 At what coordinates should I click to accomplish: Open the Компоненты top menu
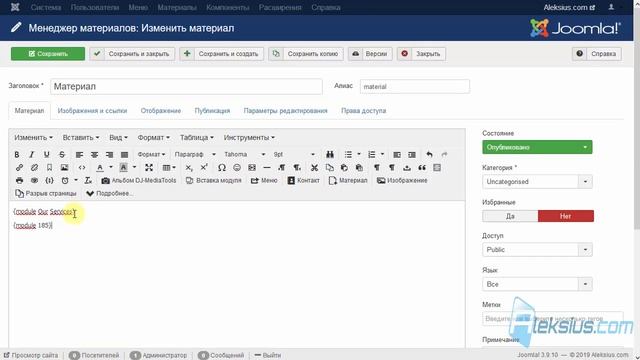point(228,7)
